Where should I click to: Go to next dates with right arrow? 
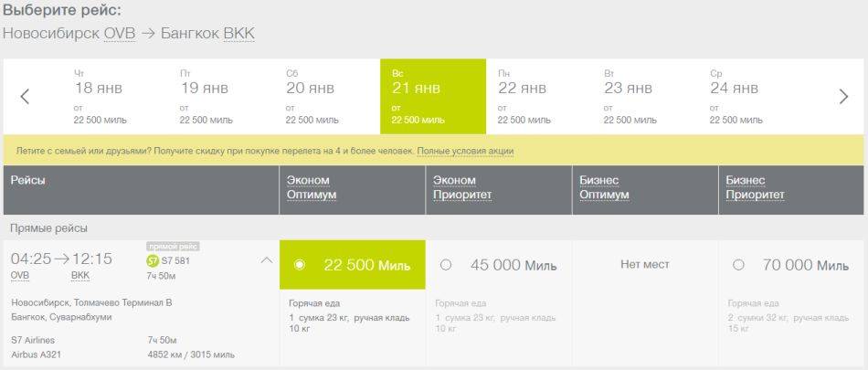tap(843, 96)
